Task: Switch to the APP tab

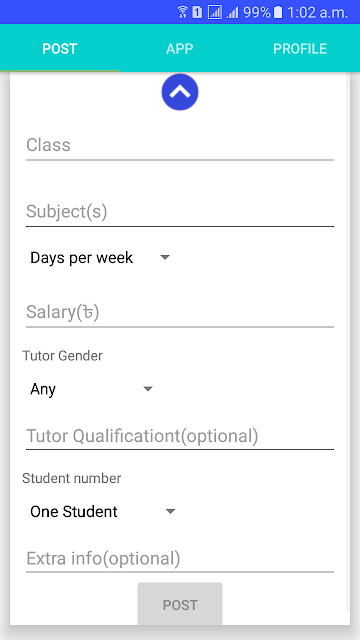Action: 180,49
